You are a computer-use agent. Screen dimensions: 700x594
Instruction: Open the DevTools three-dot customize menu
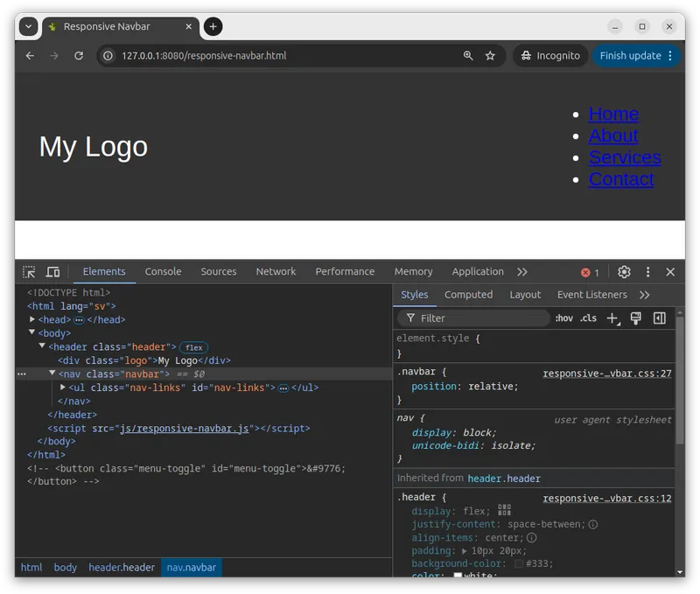tap(647, 272)
